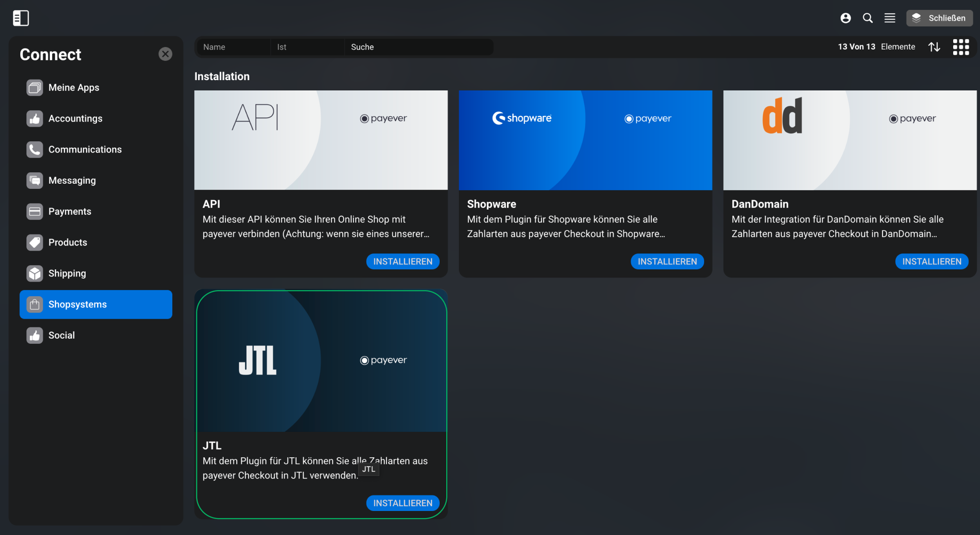Click the Shopsystems bag icon
This screenshot has width=980, height=535.
coord(34,304)
